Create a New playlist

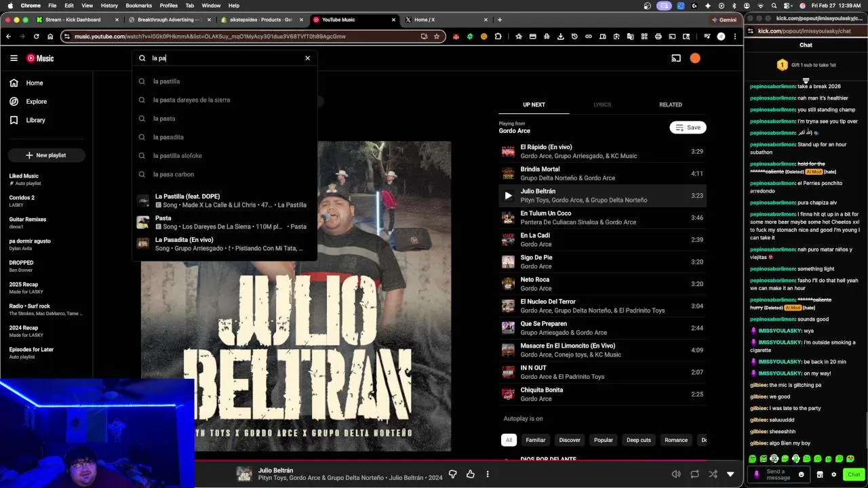pyautogui.click(x=46, y=155)
